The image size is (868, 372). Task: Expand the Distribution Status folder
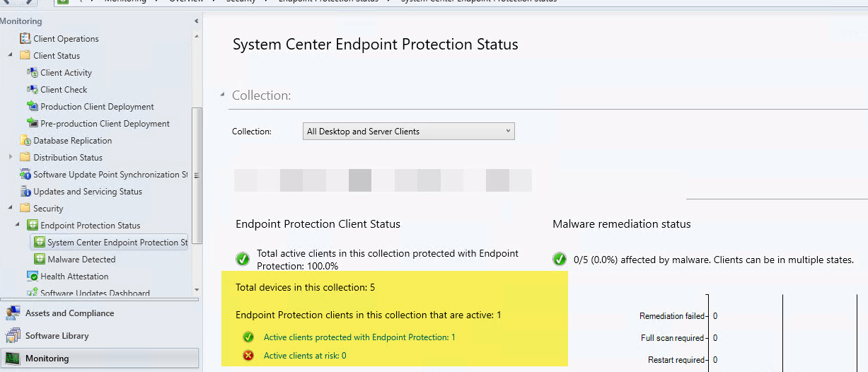(11, 157)
